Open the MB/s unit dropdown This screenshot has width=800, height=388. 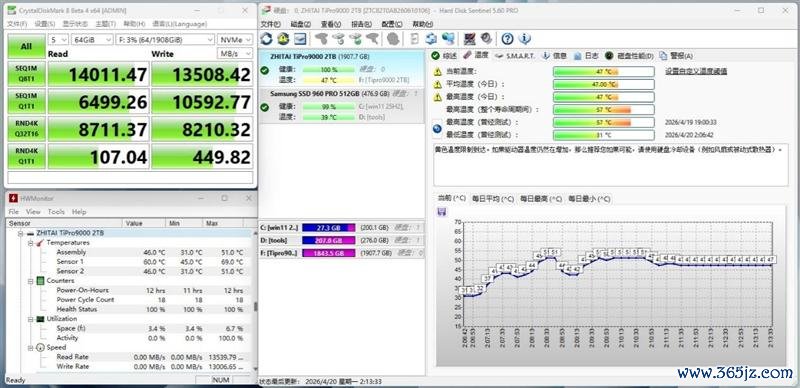(x=235, y=54)
